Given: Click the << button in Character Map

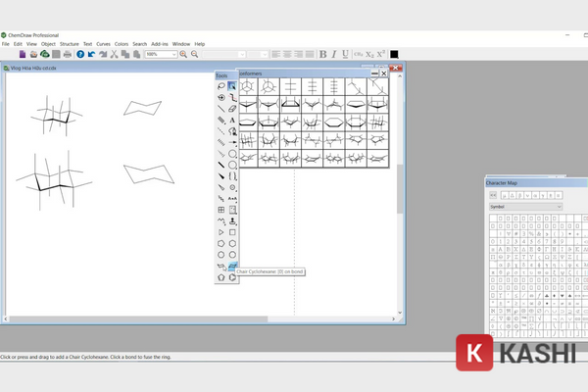Looking at the screenshot, I should click(x=493, y=195).
